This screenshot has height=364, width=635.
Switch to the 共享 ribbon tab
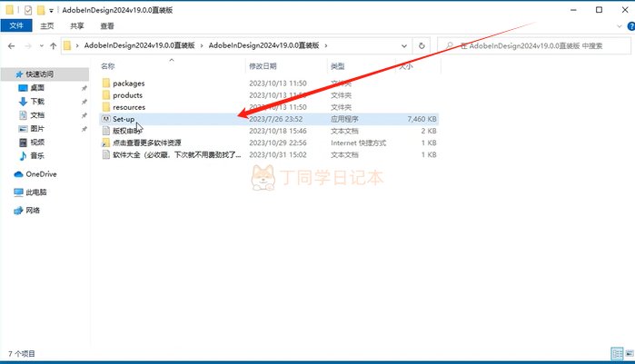77,26
